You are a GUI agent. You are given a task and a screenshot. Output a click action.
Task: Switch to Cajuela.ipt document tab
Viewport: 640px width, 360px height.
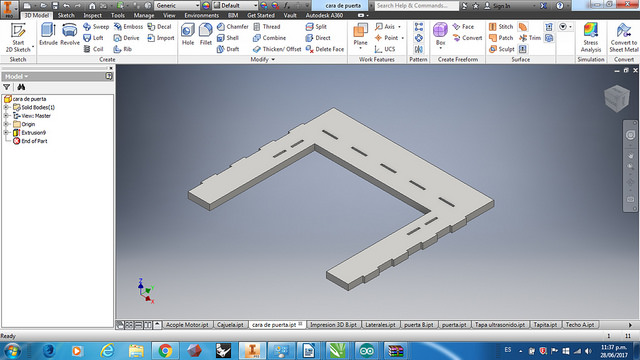click(230, 325)
